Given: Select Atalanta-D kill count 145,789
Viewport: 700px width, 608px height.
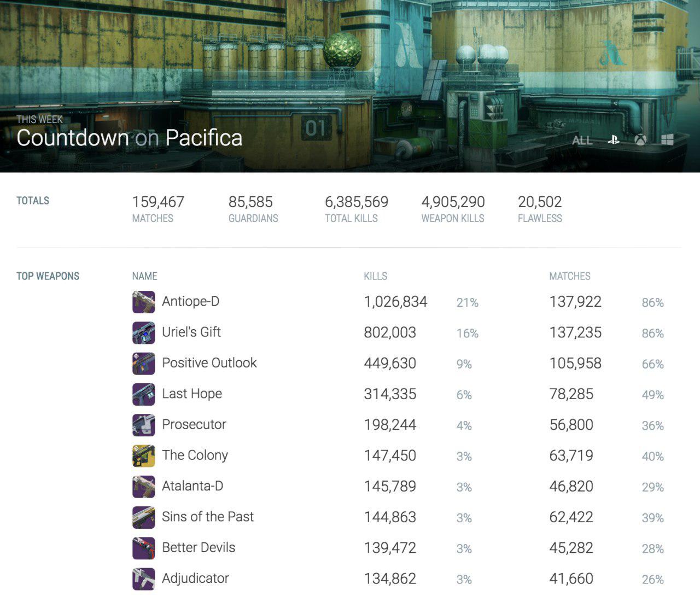Looking at the screenshot, I should click(x=390, y=486).
